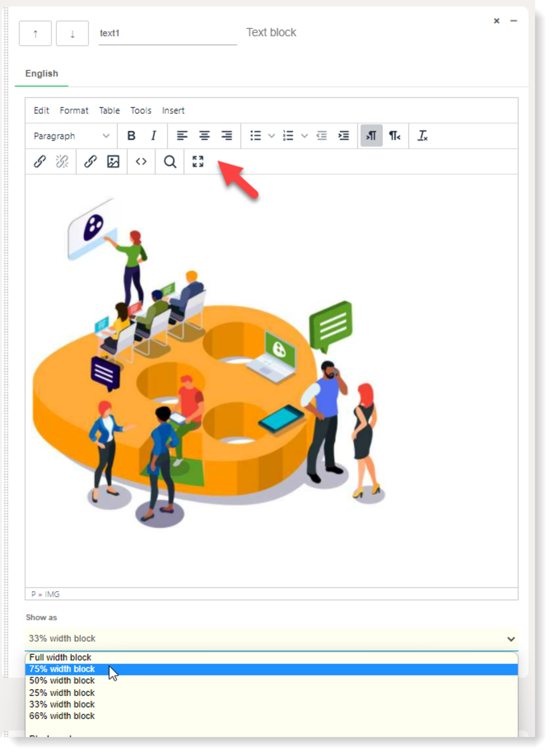Move block down with arrow button
The height and width of the screenshot is (756, 554).
tap(72, 34)
